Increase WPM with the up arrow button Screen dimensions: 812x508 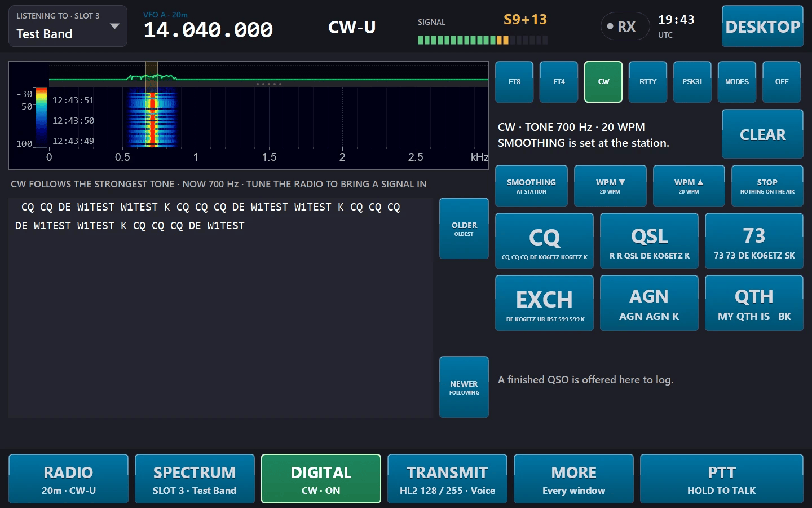coord(689,186)
